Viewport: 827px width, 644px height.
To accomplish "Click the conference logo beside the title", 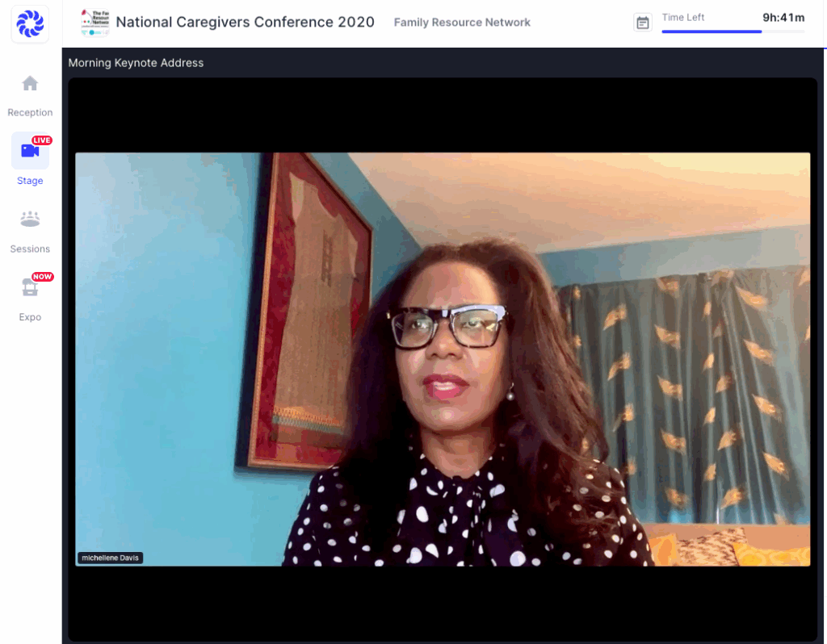I will click(x=95, y=22).
